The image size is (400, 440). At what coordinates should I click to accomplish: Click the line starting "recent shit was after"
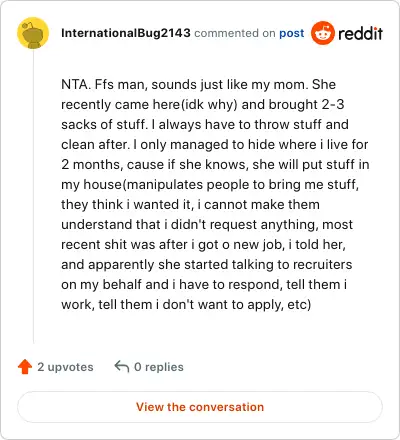(x=203, y=244)
